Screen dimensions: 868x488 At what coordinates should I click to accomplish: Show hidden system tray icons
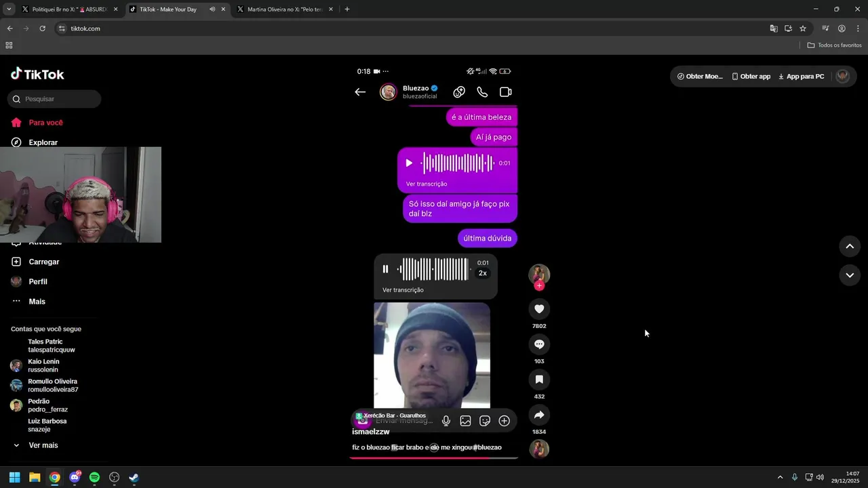pos(780,477)
